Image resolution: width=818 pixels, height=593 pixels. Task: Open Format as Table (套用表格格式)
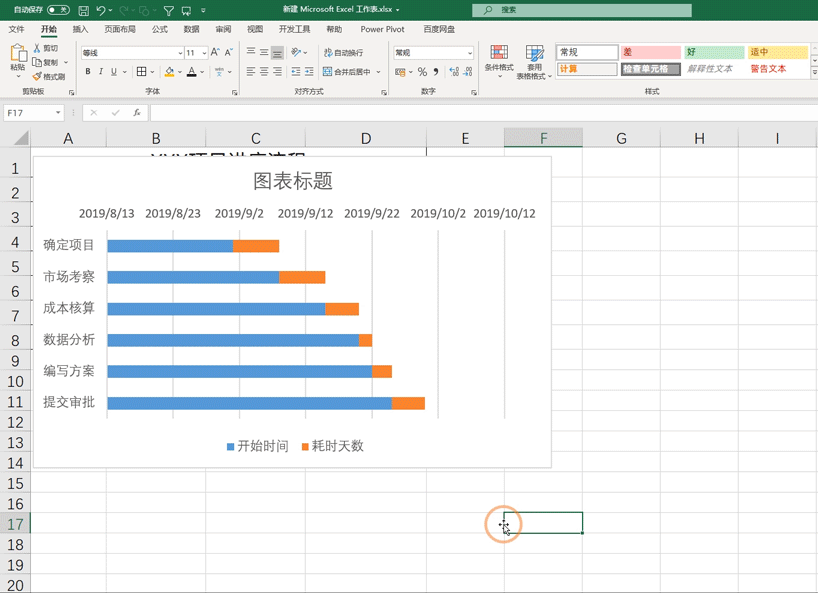point(534,62)
